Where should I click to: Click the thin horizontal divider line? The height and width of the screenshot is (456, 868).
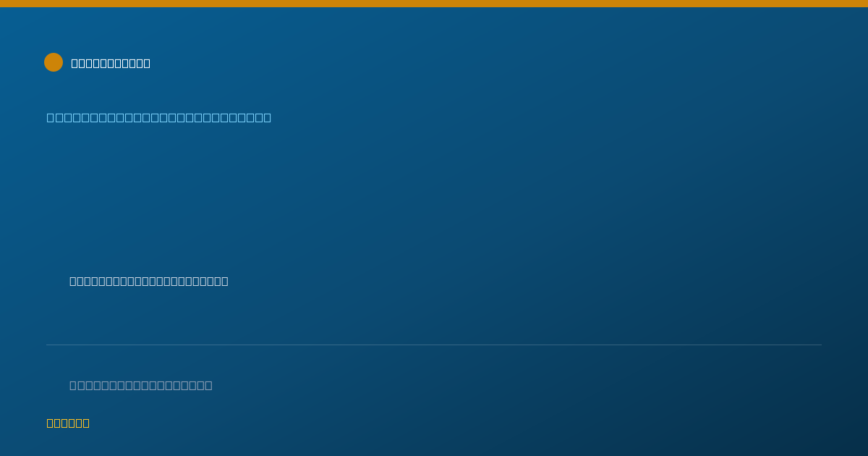(x=434, y=345)
